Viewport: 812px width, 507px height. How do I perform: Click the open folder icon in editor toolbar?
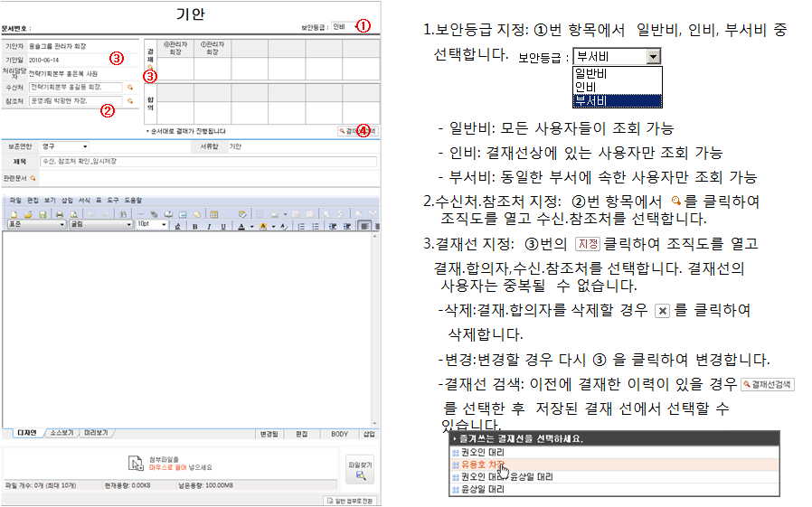coord(29,214)
